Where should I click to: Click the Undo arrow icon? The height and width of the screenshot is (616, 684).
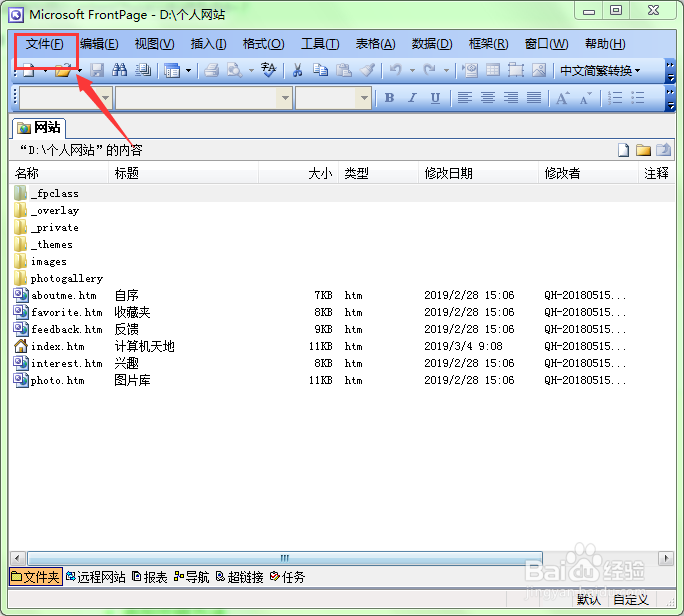(396, 70)
